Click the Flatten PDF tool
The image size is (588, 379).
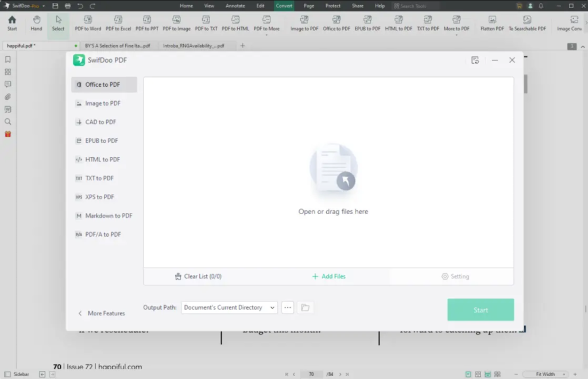click(x=492, y=23)
